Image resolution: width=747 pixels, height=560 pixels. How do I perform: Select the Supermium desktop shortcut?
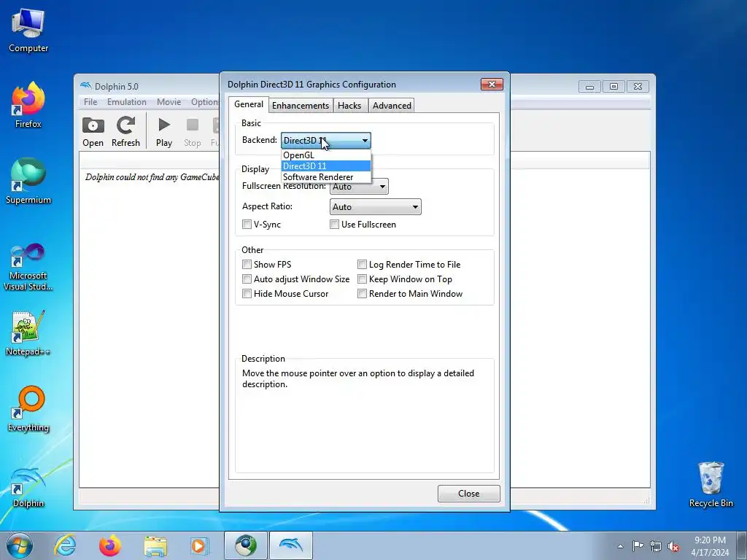(x=28, y=182)
